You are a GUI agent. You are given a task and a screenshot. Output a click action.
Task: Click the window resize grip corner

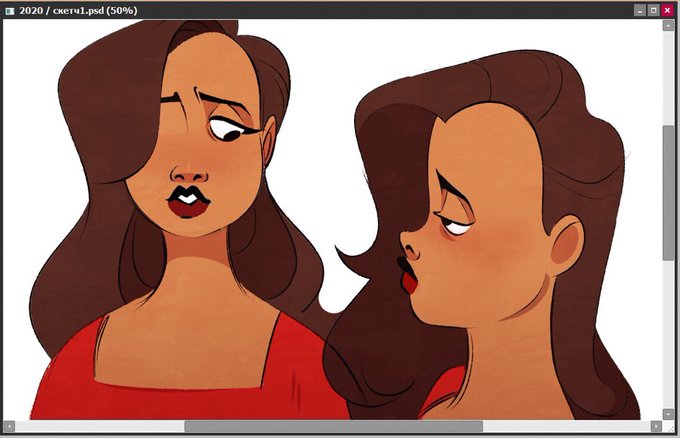[668, 427]
